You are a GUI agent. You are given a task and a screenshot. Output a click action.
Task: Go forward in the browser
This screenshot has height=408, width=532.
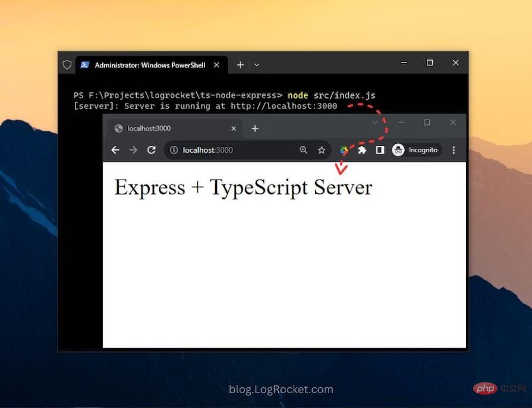click(133, 150)
